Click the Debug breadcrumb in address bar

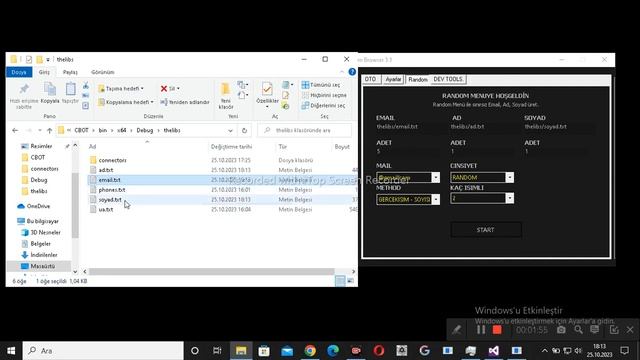point(145,131)
